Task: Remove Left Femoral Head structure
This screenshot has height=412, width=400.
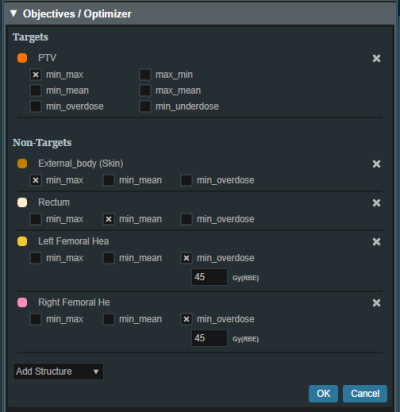Action: 376,242
